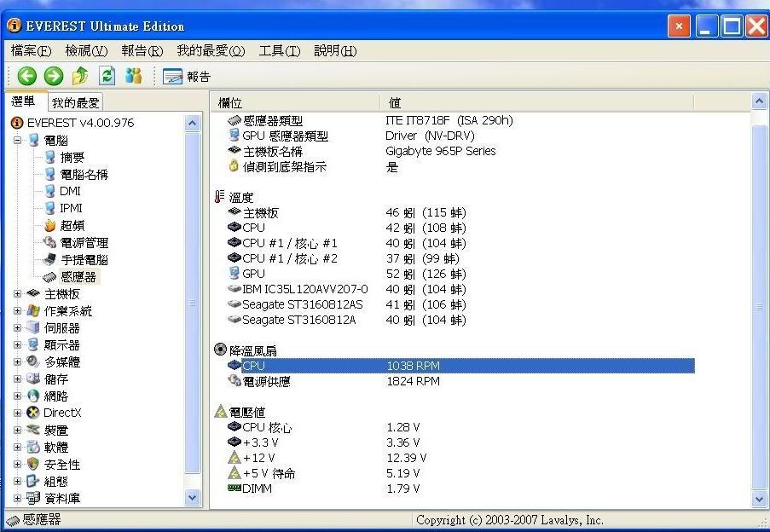Click the 值 column header

coord(536,102)
